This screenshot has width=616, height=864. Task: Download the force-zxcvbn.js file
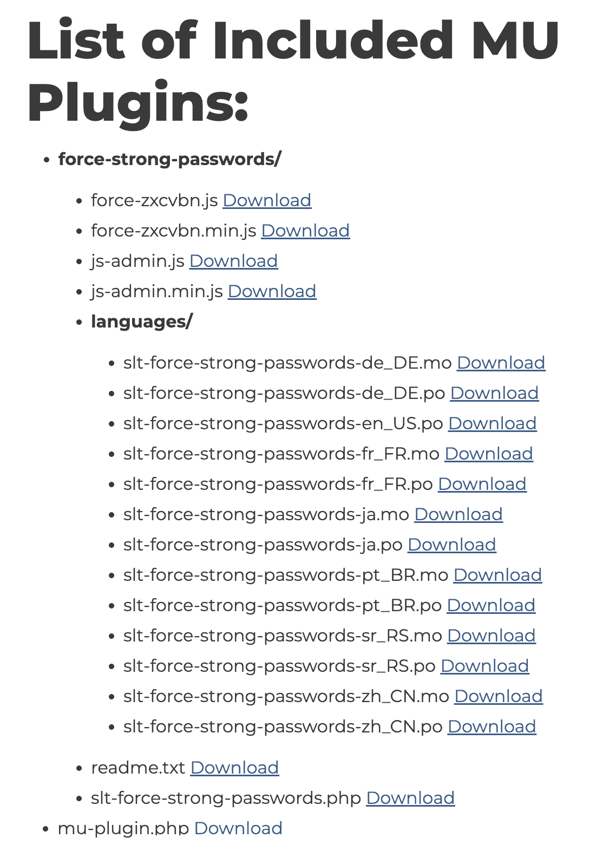(267, 200)
